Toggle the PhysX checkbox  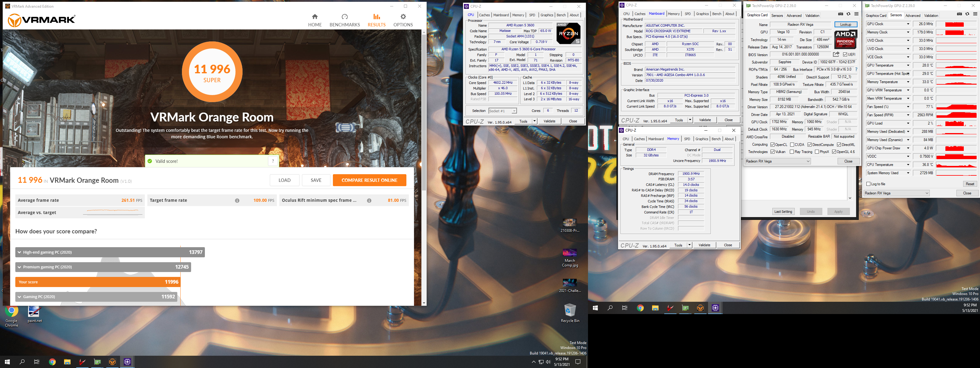pos(817,151)
